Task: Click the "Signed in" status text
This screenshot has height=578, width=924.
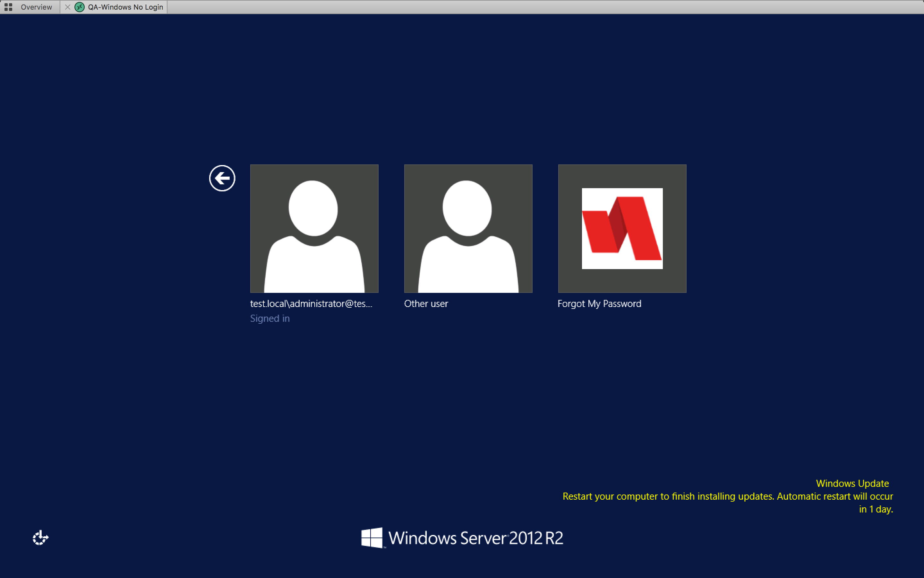Action: pos(269,319)
